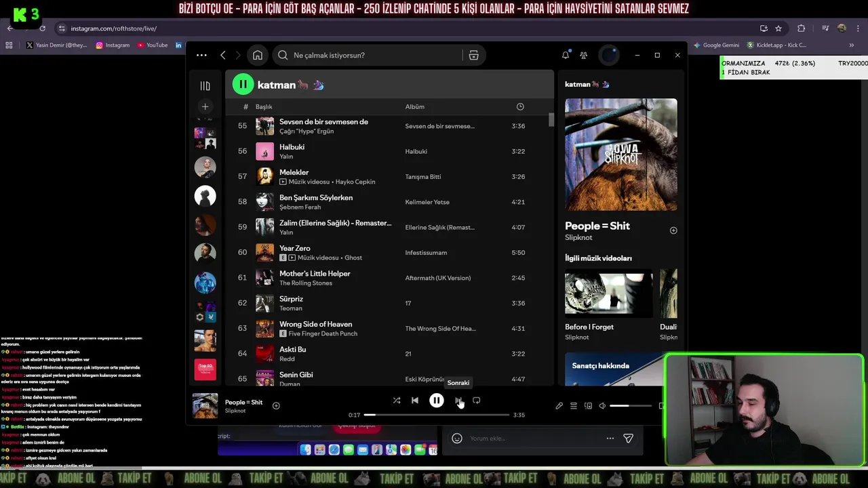The image size is (868, 488).
Task: Sort tracks by Başlık column
Action: point(264,106)
